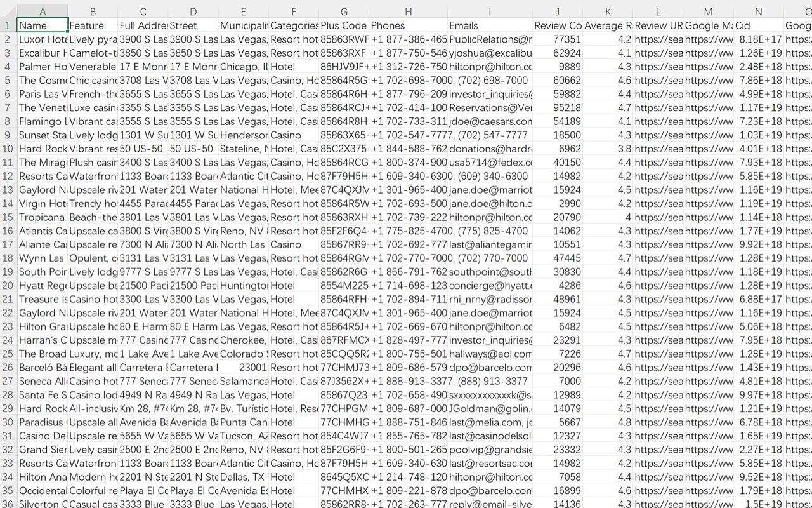812x508 pixels.
Task: Select Sunset Station name cell
Action: (43, 135)
